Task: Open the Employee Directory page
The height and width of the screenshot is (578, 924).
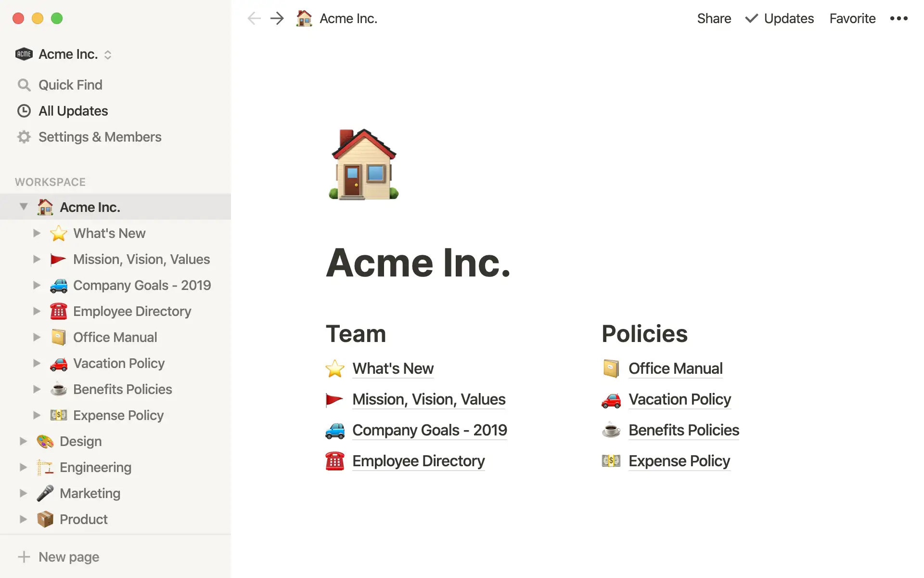Action: 418,460
